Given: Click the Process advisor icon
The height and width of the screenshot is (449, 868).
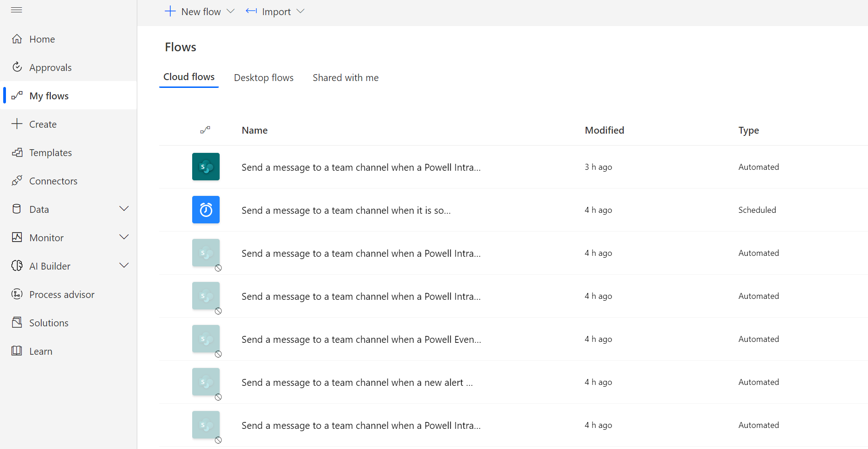Looking at the screenshot, I should click(x=17, y=294).
